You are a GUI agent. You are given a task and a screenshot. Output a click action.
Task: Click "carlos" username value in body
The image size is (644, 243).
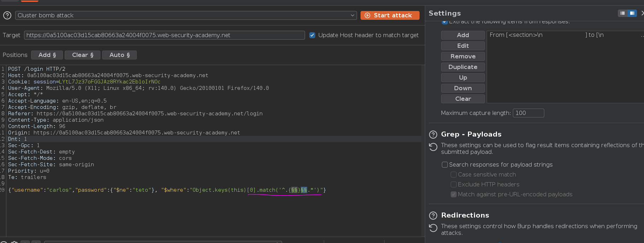click(59, 190)
